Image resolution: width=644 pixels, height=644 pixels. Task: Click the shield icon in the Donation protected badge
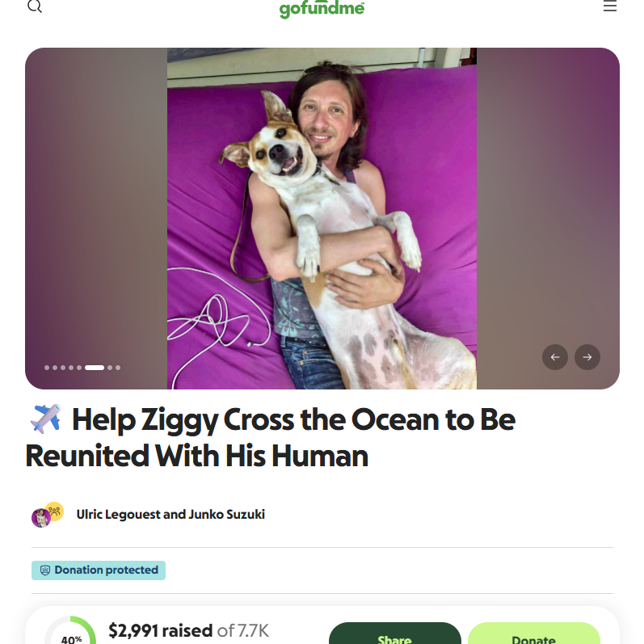tap(45, 570)
